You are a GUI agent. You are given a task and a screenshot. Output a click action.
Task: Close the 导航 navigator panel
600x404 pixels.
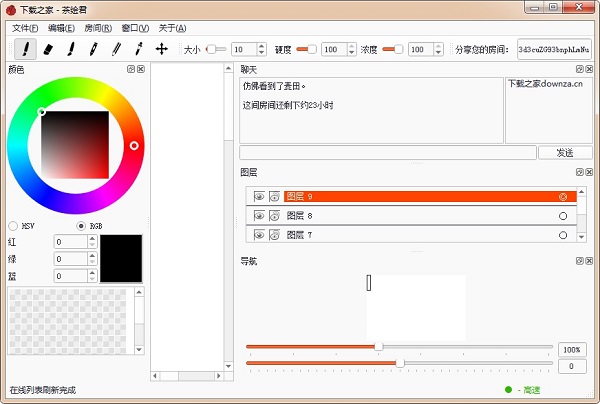[589, 261]
